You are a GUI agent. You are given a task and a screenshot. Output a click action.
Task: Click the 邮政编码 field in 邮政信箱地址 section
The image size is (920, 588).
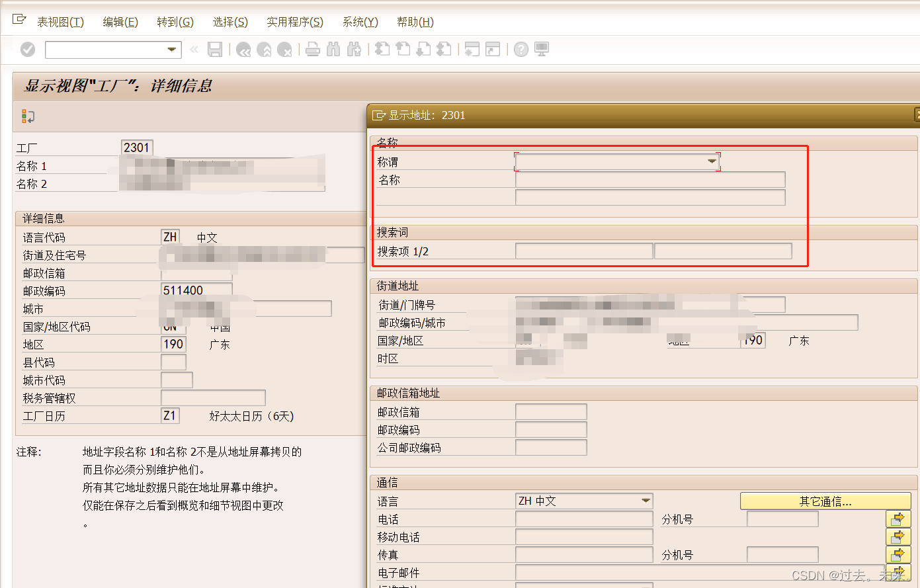[551, 430]
